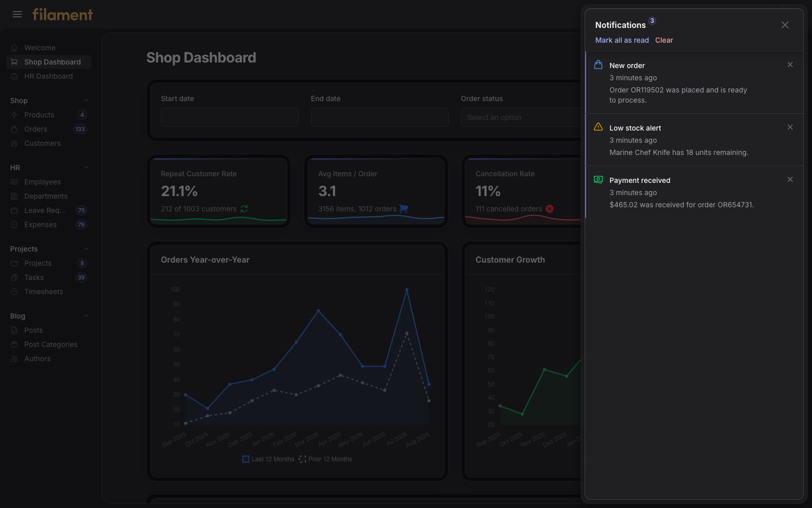Click the Timesheets clock icon
The width and height of the screenshot is (812, 508).
pos(15,291)
